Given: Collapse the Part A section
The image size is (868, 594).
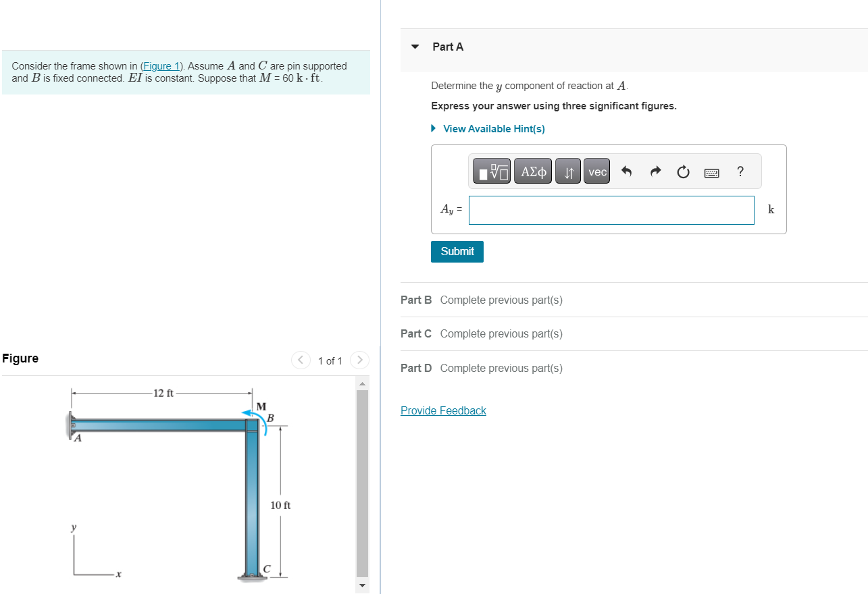Looking at the screenshot, I should [413, 47].
